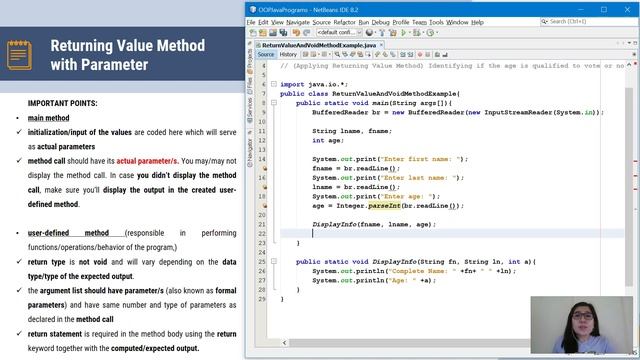Click the DisplayInfo(fname, lname, age) call

pos(374,224)
